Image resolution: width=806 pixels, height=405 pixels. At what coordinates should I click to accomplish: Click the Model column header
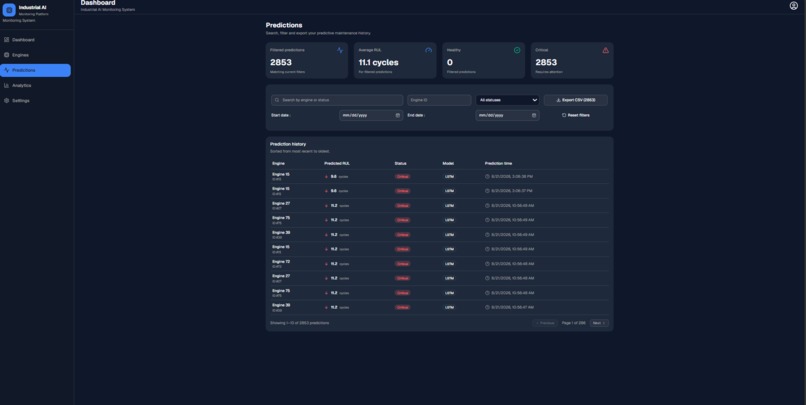pos(448,163)
